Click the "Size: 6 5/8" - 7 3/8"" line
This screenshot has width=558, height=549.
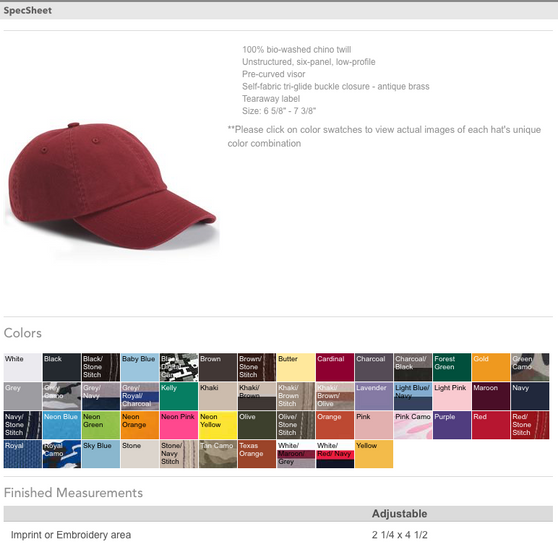click(279, 111)
